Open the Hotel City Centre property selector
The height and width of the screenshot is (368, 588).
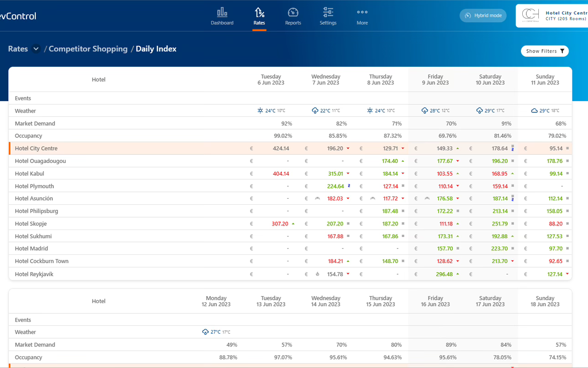click(x=553, y=16)
